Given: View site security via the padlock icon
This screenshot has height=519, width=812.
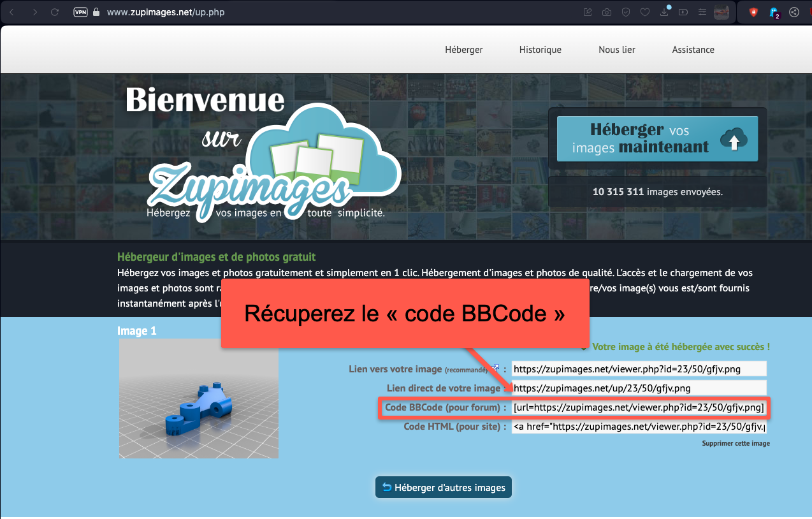Looking at the screenshot, I should [97, 12].
